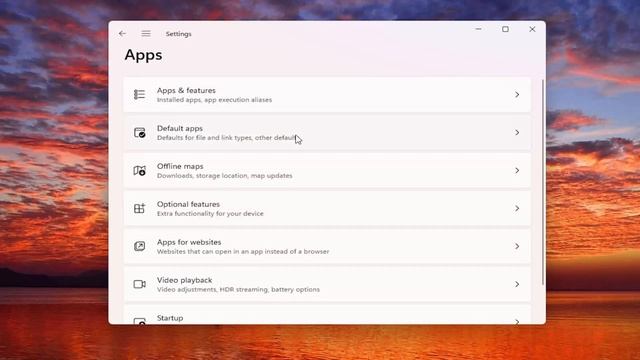Minimize the Settings window
Viewport: 640px width, 360px height.
[478, 29]
